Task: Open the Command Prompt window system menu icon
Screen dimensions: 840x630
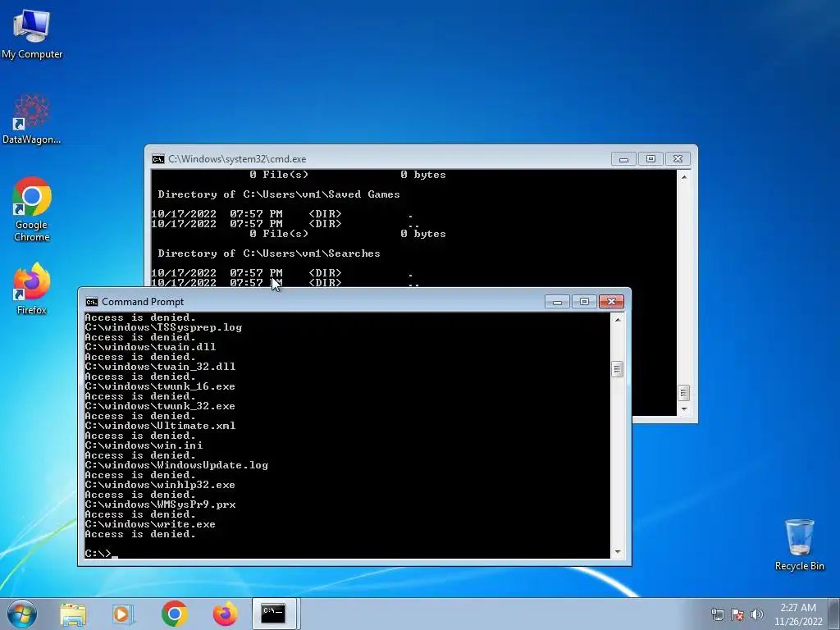Action: coord(92,302)
